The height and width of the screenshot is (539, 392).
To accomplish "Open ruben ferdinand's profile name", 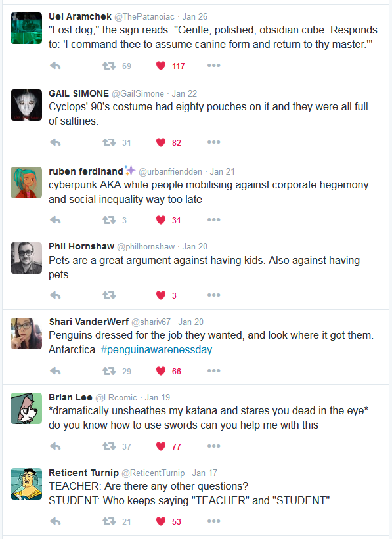I will (86, 171).
